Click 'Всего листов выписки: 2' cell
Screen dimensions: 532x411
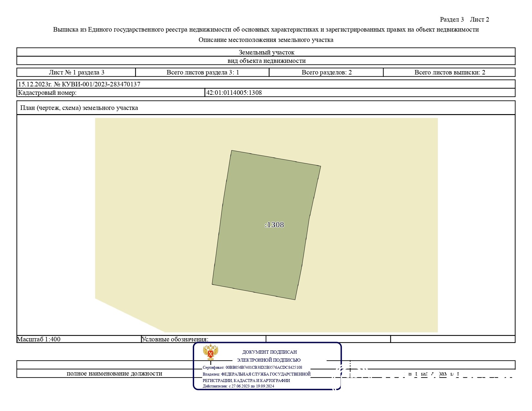tap(450, 73)
